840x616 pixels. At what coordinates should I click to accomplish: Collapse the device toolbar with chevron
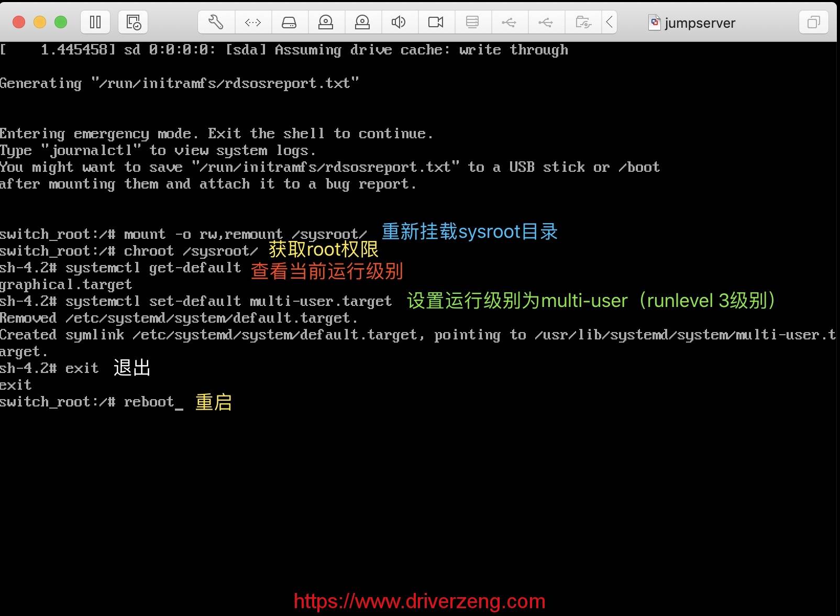[609, 22]
